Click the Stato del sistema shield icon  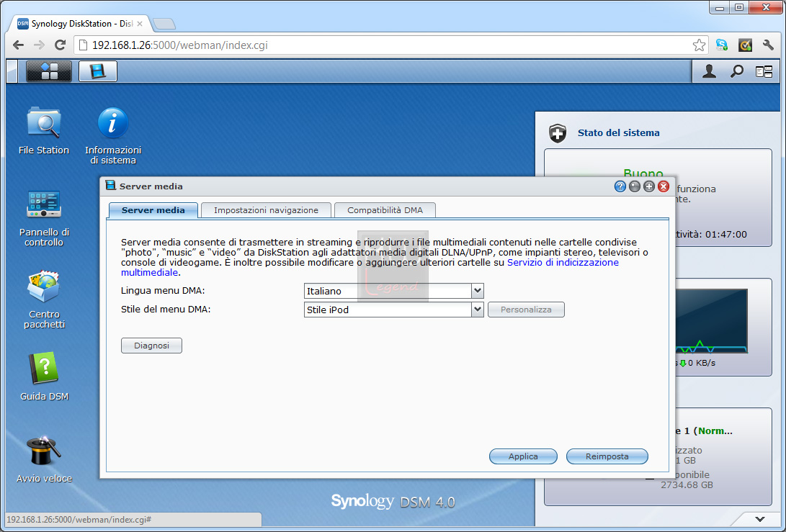pos(558,133)
